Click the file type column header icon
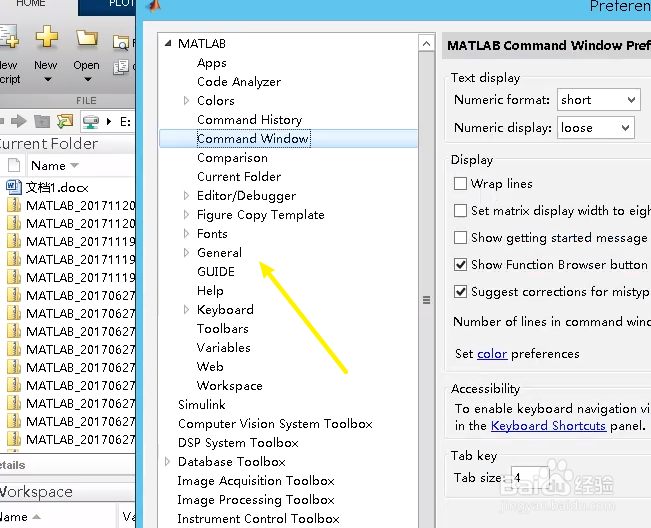The height and width of the screenshot is (528, 651). click(14, 165)
